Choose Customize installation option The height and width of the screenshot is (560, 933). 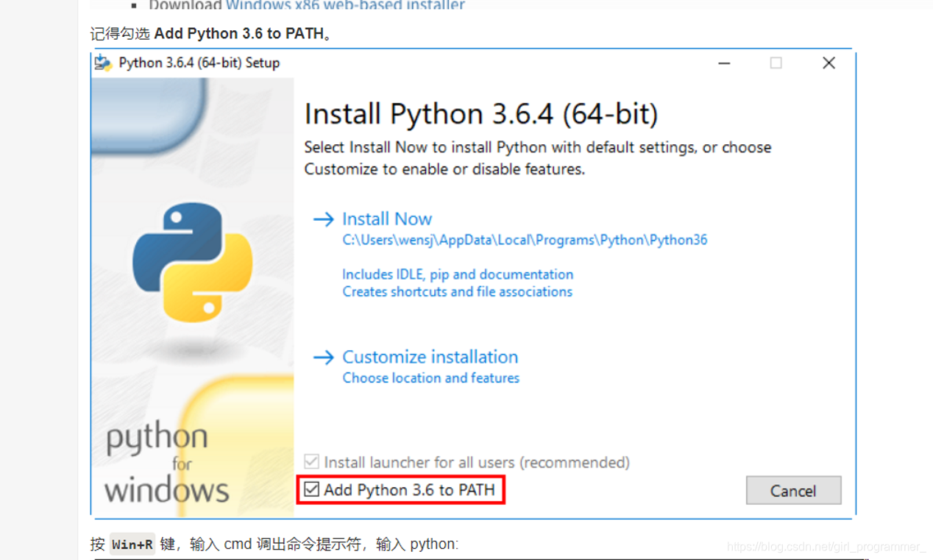[x=430, y=357]
